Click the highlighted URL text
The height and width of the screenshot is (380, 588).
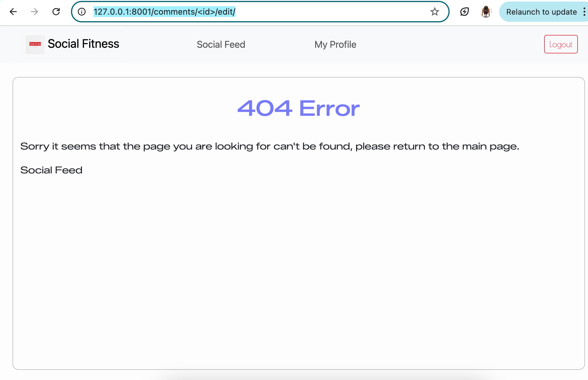(164, 12)
